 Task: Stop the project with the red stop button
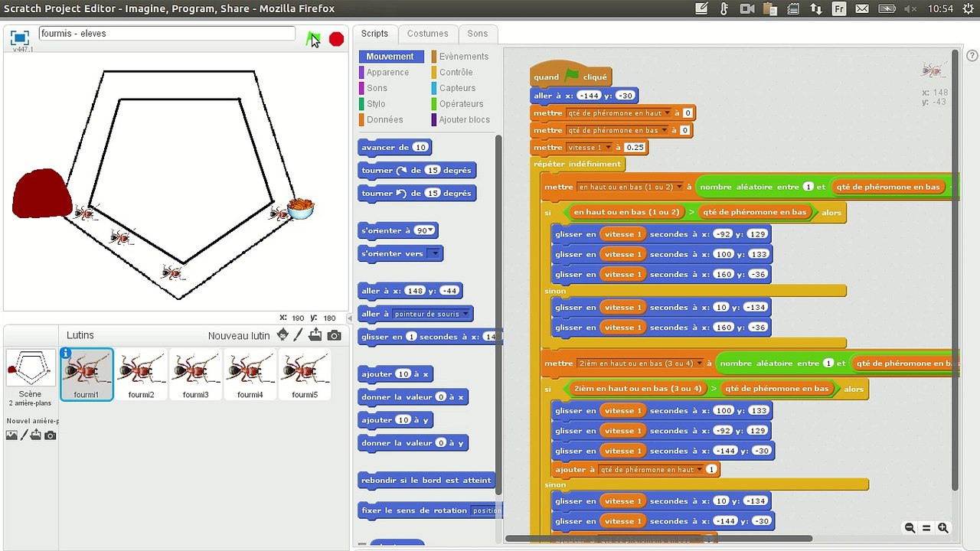click(x=336, y=39)
